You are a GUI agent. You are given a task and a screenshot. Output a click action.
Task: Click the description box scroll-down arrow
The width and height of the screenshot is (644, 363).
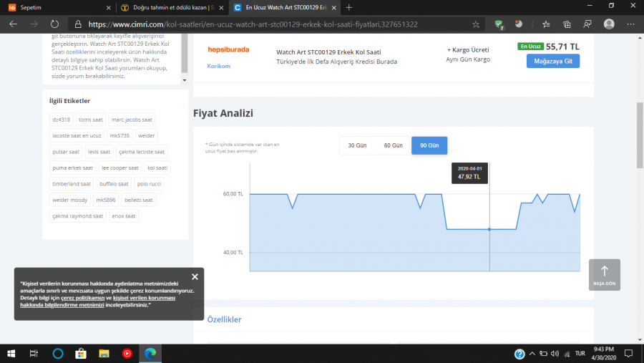pos(185,80)
